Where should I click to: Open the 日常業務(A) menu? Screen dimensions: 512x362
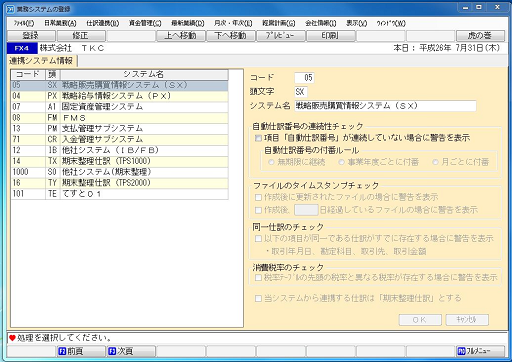tap(60, 23)
